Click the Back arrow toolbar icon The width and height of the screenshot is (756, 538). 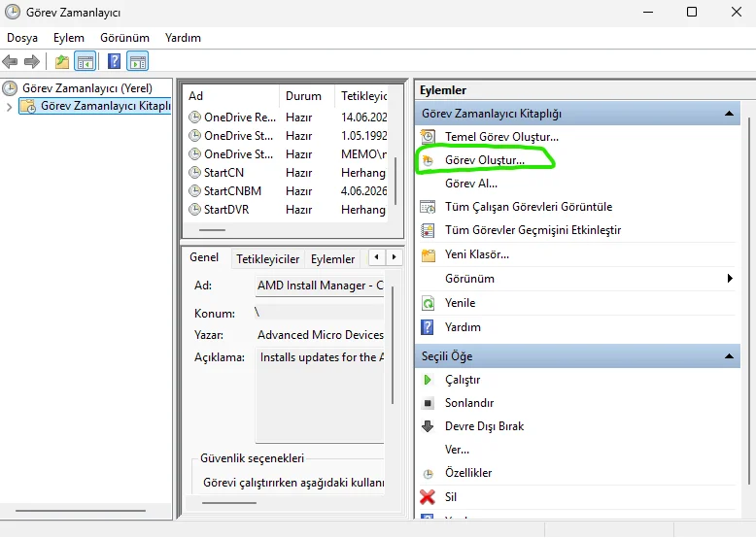point(10,61)
